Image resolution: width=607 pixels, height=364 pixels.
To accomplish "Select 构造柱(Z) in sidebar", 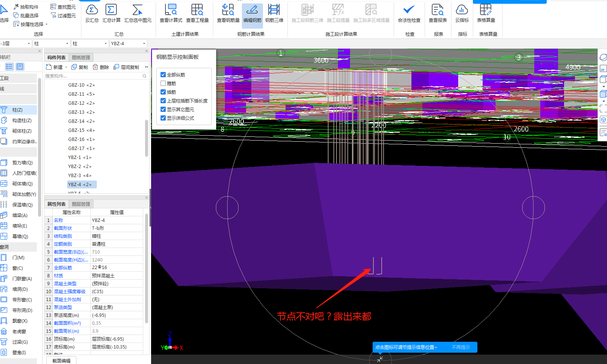I will 18,121.
